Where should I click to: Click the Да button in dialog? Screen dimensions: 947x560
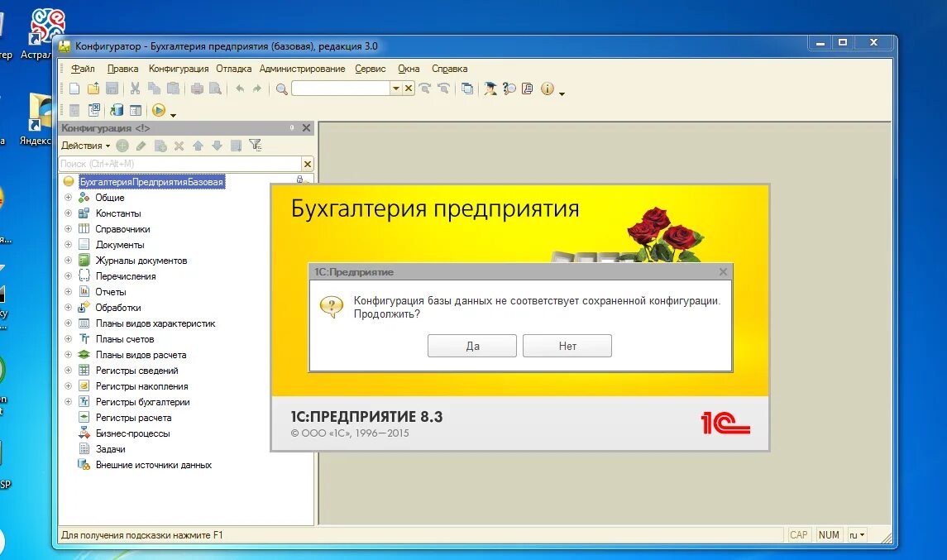point(472,346)
